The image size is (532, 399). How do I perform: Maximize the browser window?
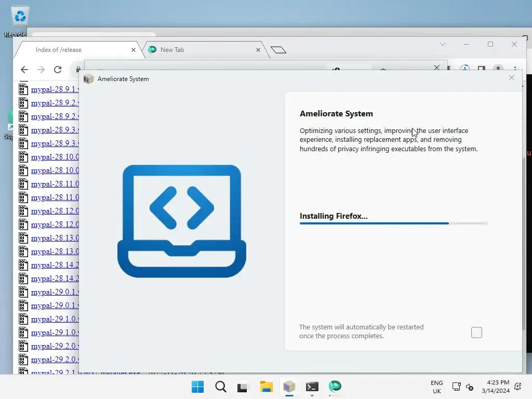point(490,44)
